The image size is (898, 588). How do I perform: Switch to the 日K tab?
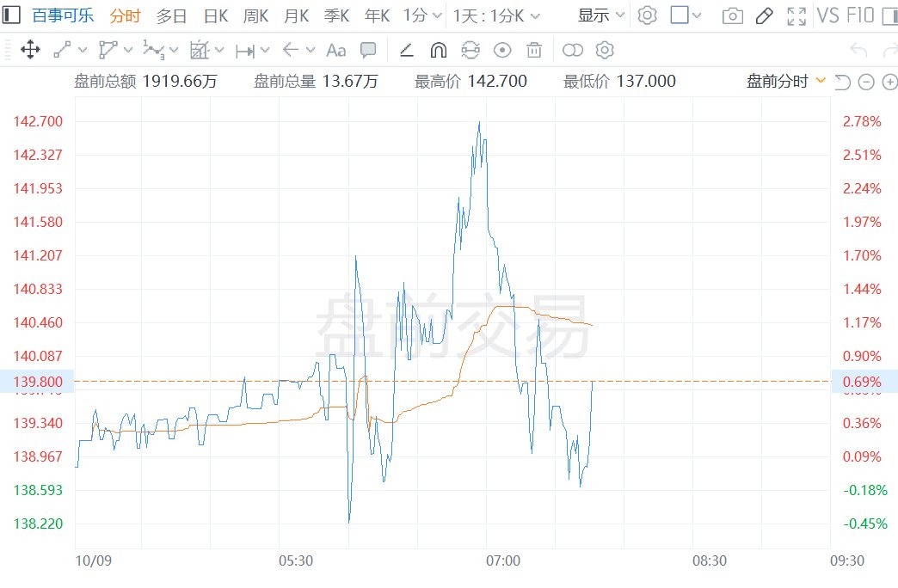216,15
